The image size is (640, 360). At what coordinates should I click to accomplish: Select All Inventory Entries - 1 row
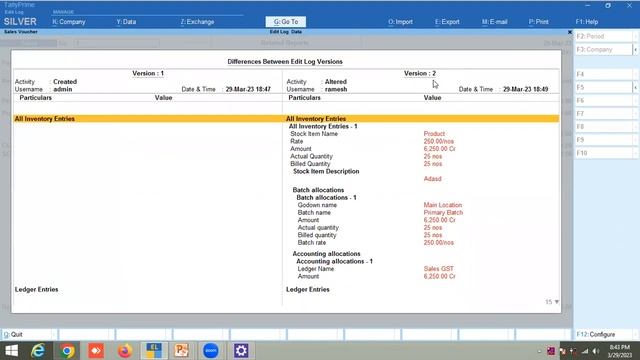pyautogui.click(x=323, y=127)
